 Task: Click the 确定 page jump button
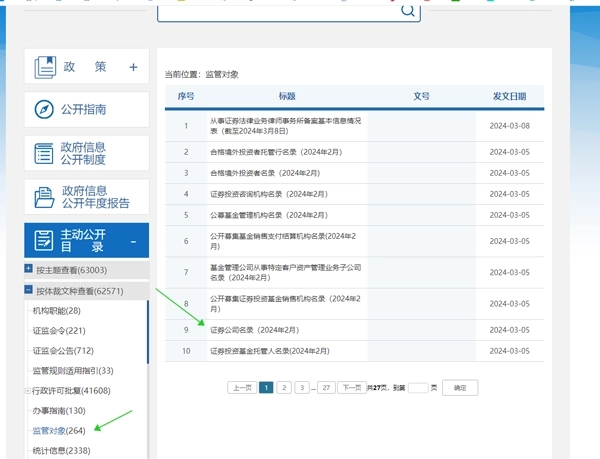(x=460, y=387)
